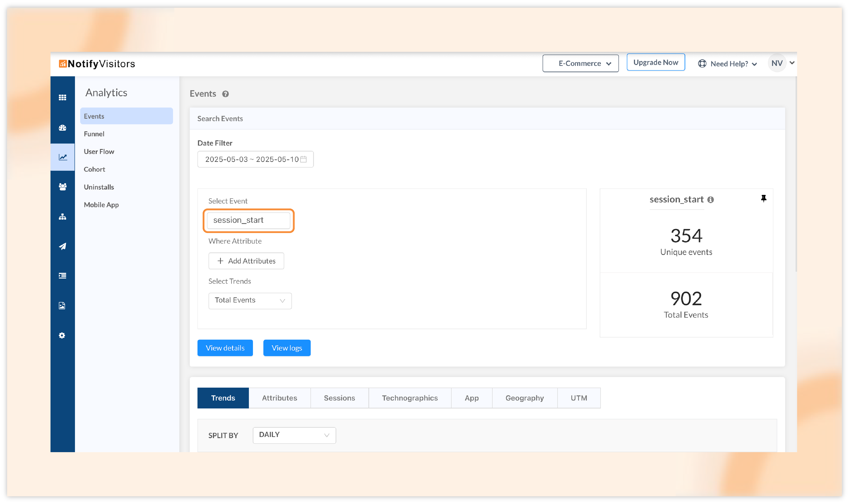Viewport: 849px width, 504px height.
Task: Pin the session_start stats card
Action: click(x=763, y=198)
